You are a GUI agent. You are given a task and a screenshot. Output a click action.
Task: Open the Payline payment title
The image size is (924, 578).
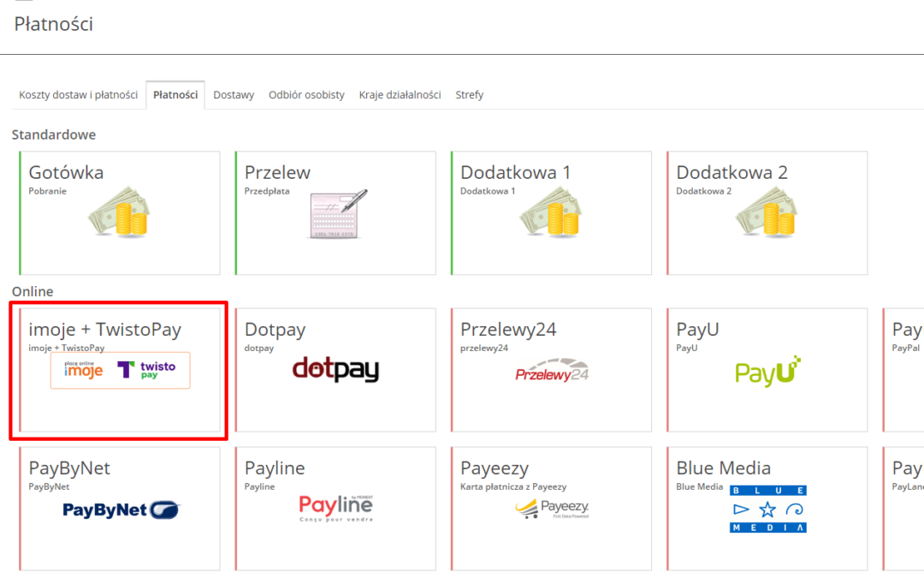tap(275, 468)
